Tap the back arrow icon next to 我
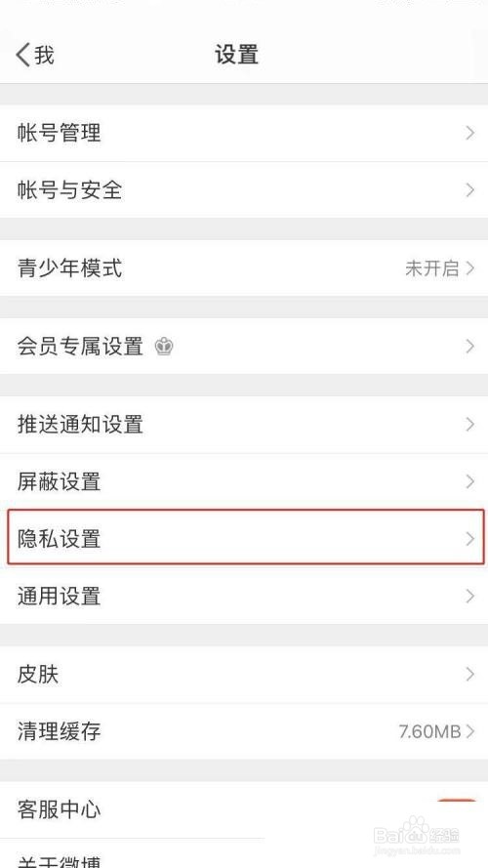This screenshot has height=868, width=488. coord(23,55)
